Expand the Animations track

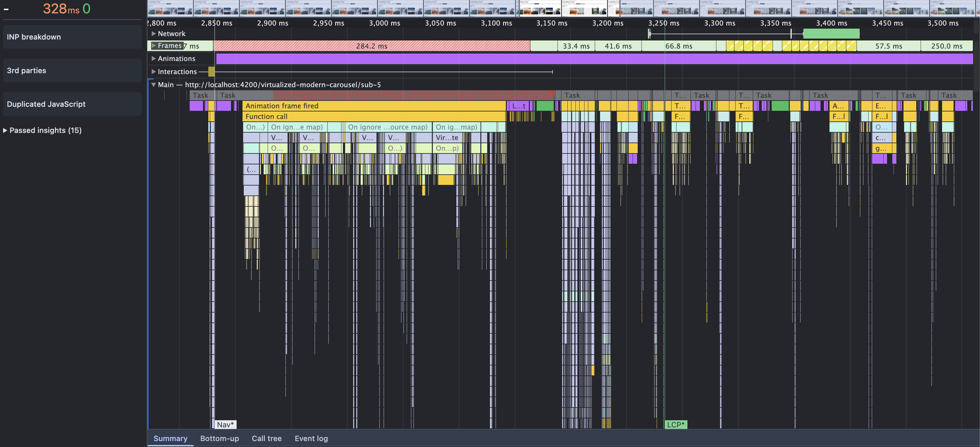(154, 59)
